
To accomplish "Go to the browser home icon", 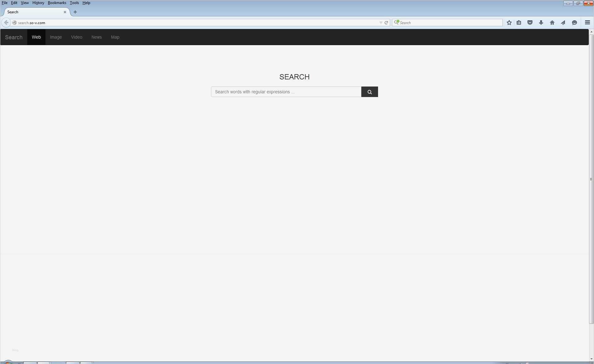I will pyautogui.click(x=552, y=23).
